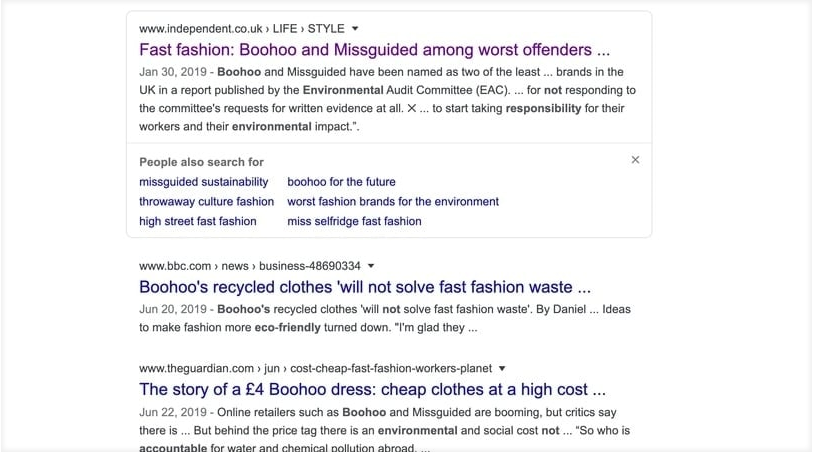Search for missguided sustainability

pos(204,182)
